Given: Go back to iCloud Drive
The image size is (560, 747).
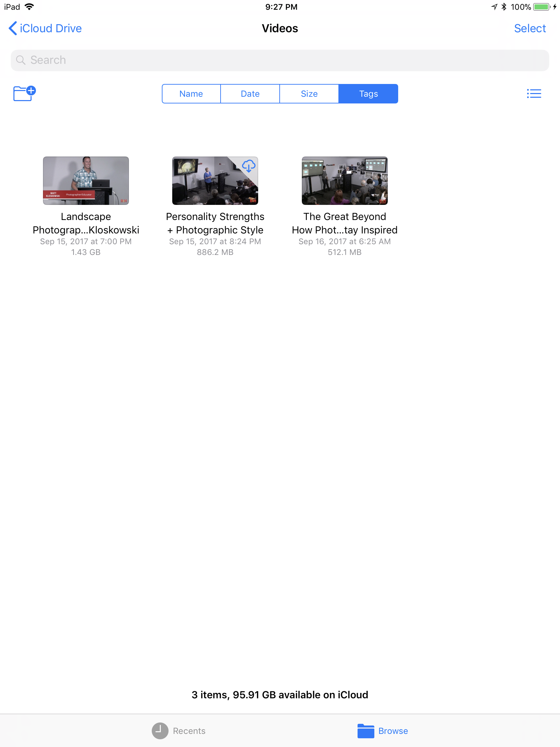Looking at the screenshot, I should 51,28.
